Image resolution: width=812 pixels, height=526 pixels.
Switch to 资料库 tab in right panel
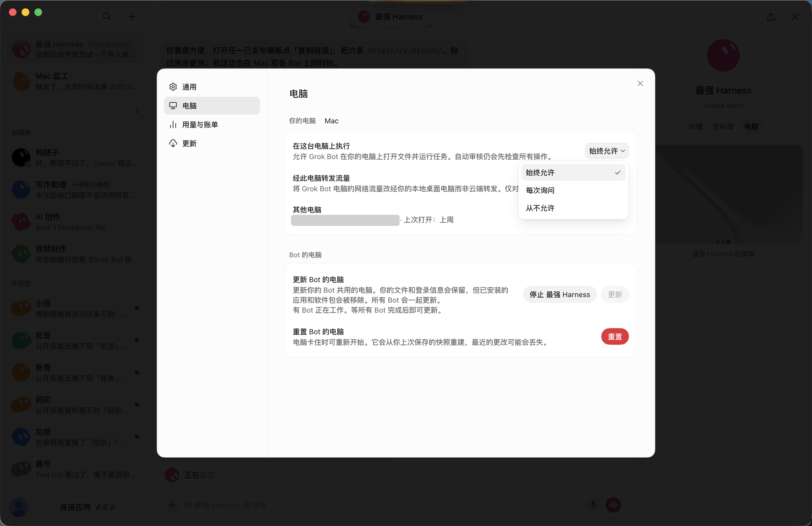(723, 127)
